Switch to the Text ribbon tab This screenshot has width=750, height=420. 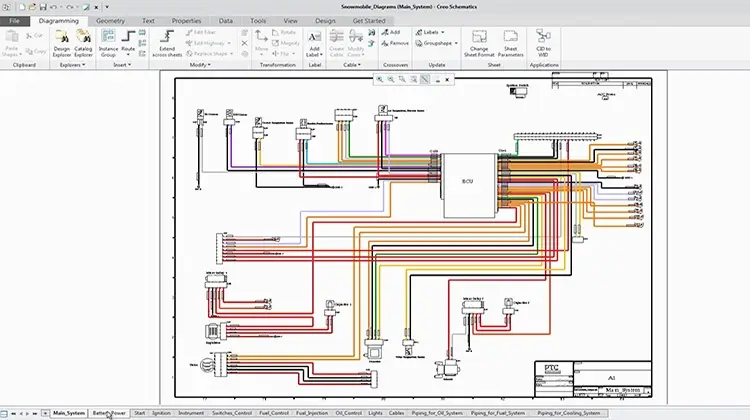[148, 21]
